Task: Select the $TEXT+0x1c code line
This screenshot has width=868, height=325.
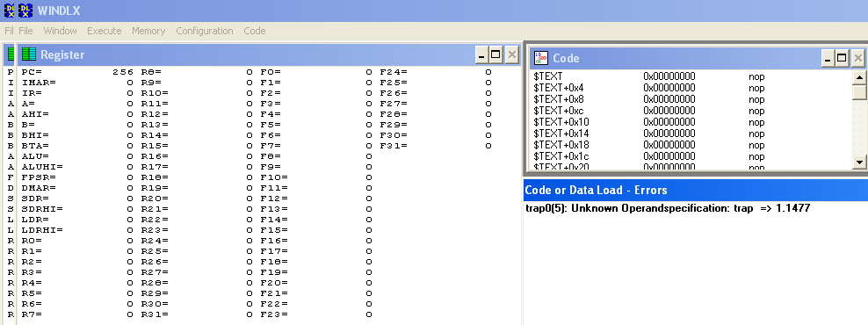Action: (691, 156)
